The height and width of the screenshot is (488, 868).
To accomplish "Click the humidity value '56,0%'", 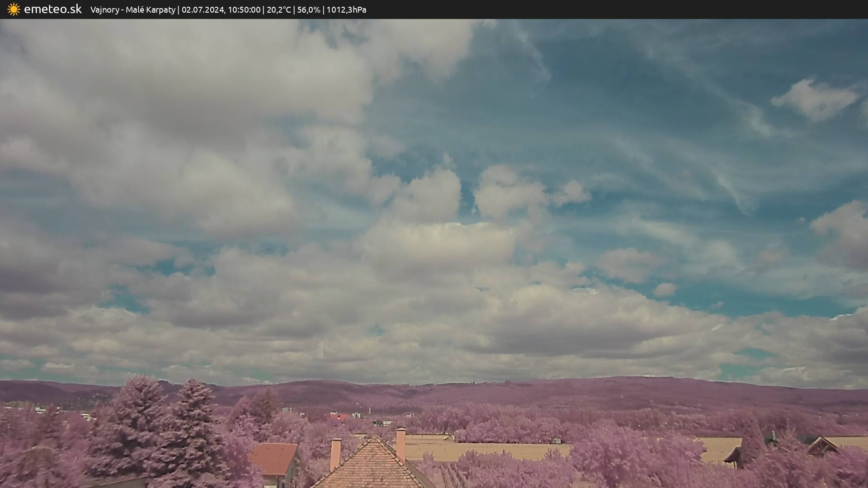I will [x=309, y=10].
